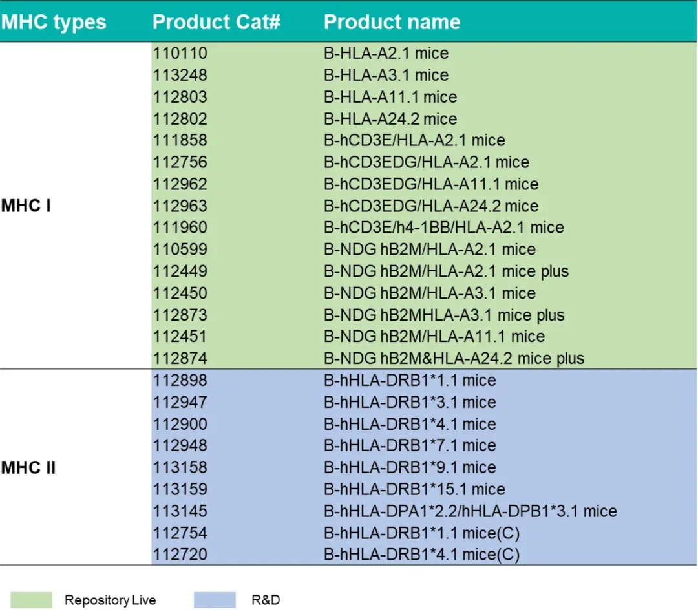
Task: Open B-hCD3E/HLA-A2.1 mice product
Action: click(x=414, y=140)
